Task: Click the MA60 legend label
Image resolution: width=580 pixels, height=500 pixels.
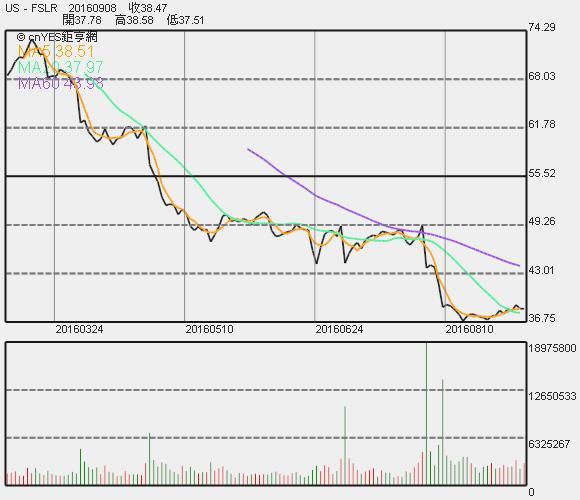Action: point(60,84)
